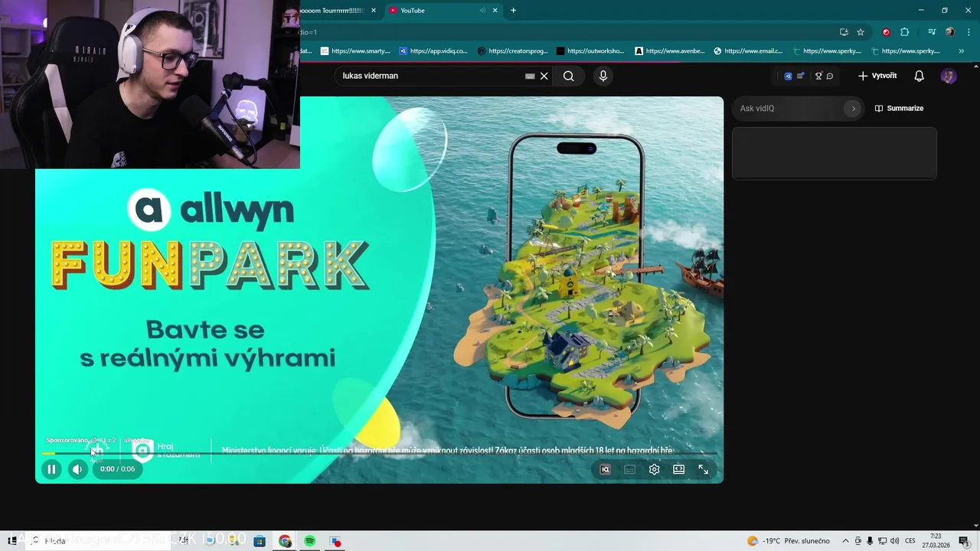980x551 pixels.
Task: Open the email.c bookmark
Action: point(748,51)
